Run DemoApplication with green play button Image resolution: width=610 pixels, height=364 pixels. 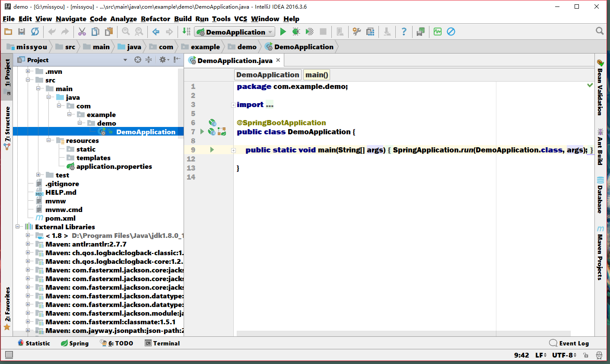click(283, 32)
